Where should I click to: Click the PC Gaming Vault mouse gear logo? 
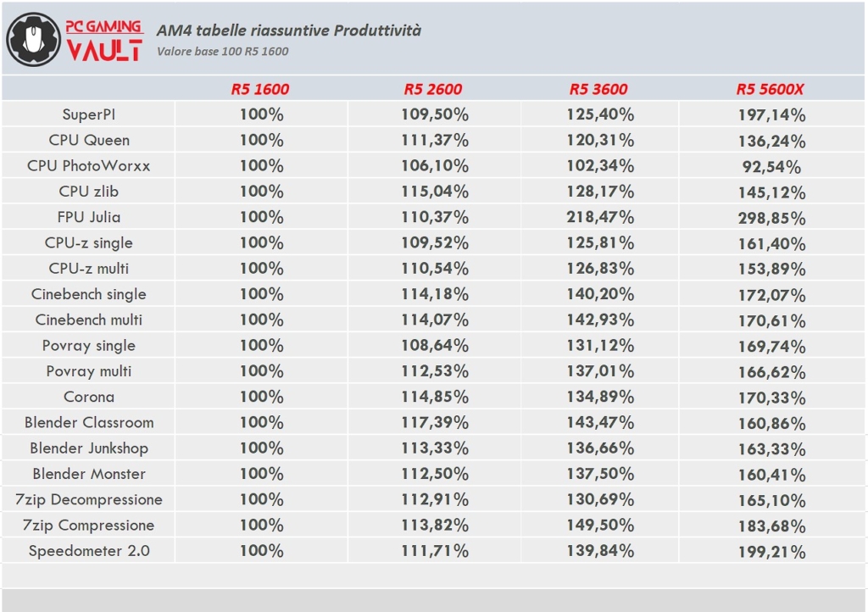pyautogui.click(x=33, y=40)
